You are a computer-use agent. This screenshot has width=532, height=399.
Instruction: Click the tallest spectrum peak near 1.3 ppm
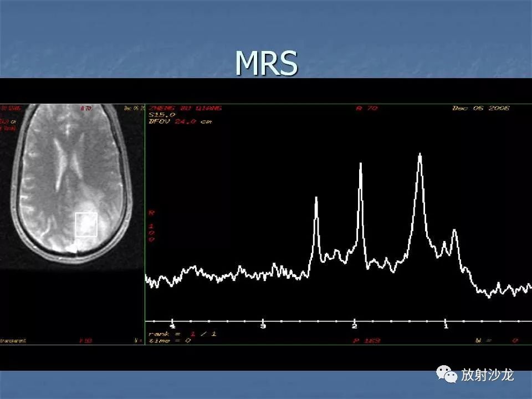tap(420, 160)
